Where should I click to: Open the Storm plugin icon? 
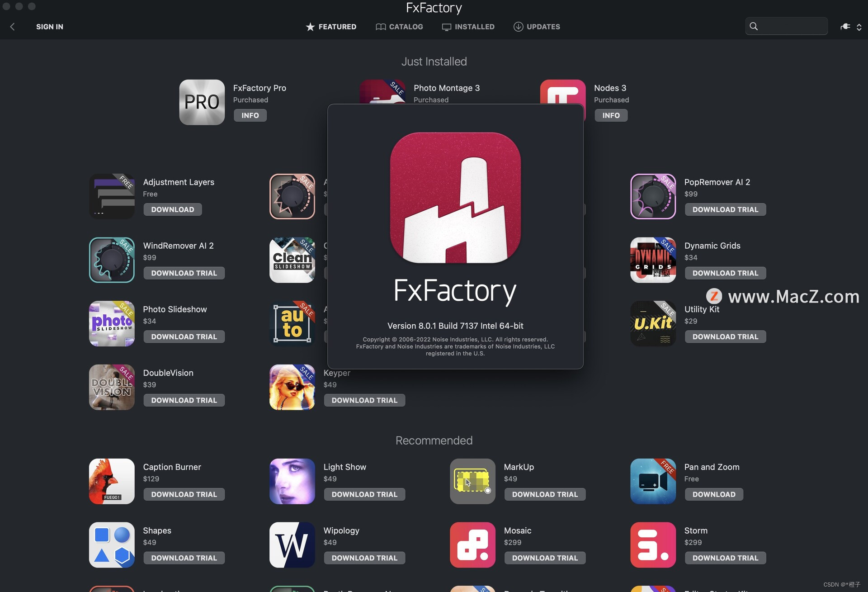pyautogui.click(x=653, y=545)
